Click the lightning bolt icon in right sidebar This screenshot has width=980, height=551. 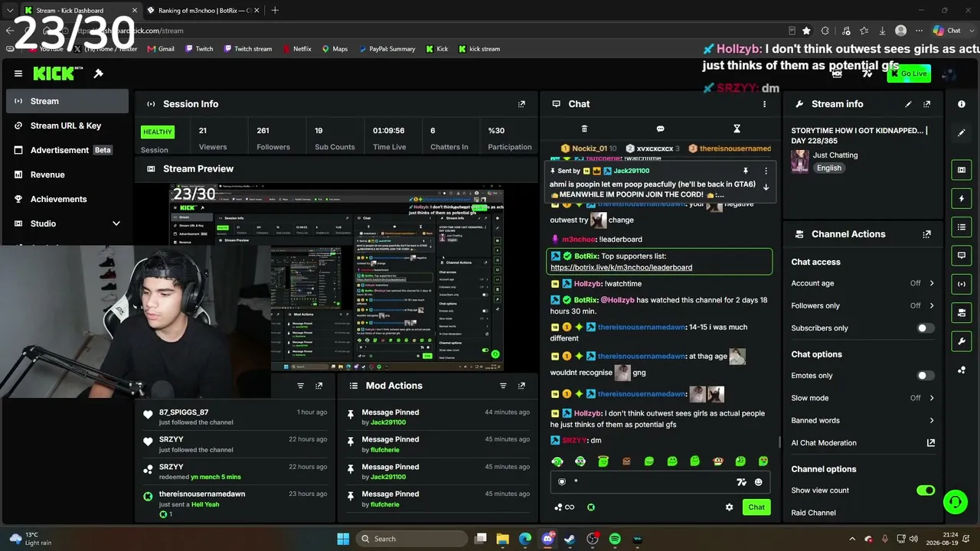(x=962, y=198)
